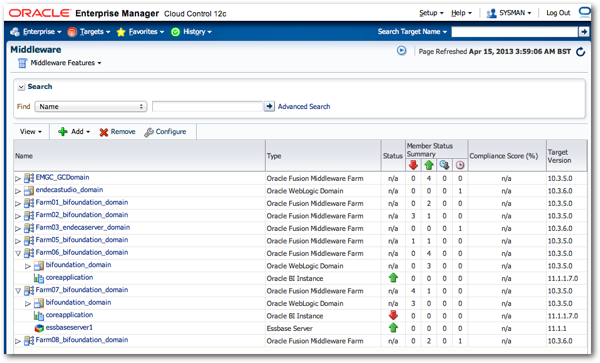Open the EMGC_GCDomain link

(62, 177)
